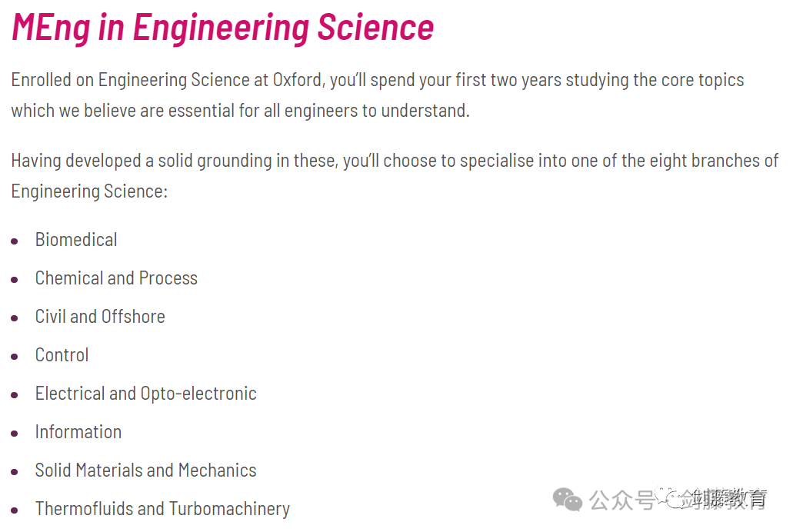Click the 公众号 watermark text
This screenshot has height=532, width=793.
point(621,500)
